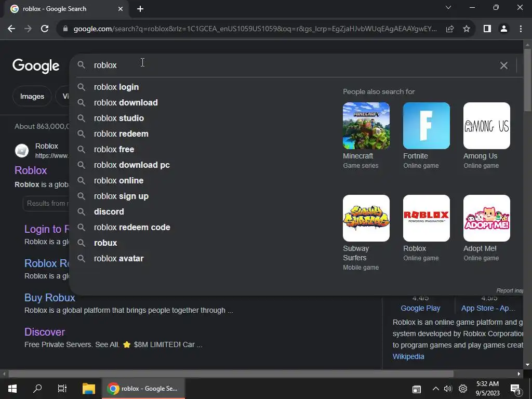Viewport: 532px width, 399px height.
Task: Go back to the previous page
Action: coord(11,29)
